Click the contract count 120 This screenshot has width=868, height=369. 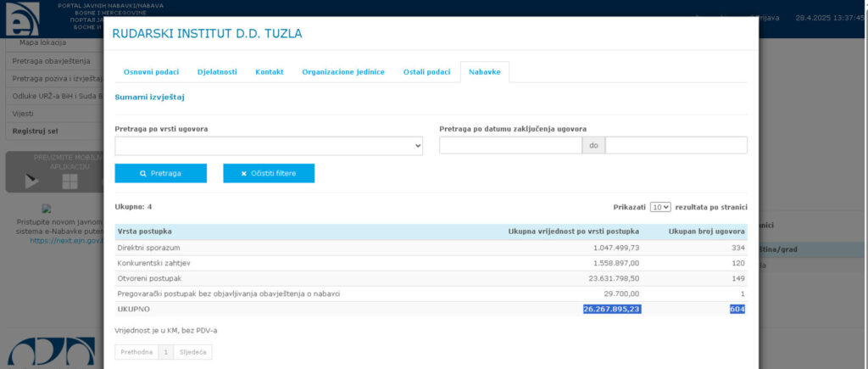738,263
